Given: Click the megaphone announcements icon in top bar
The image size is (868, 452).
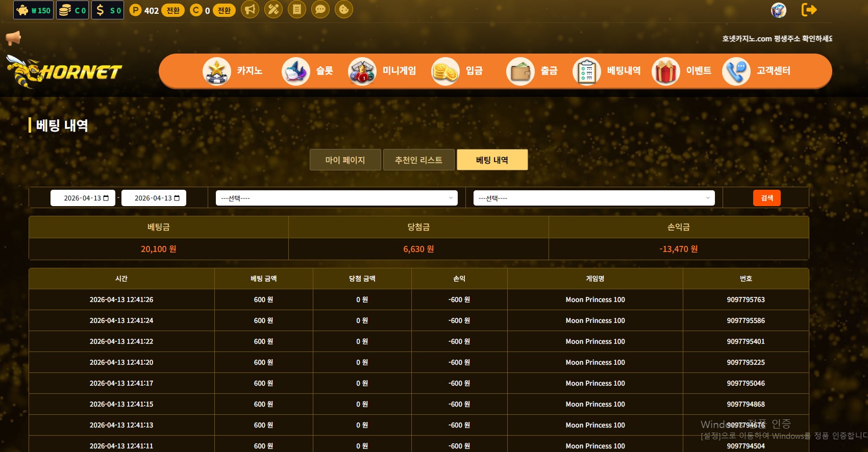Looking at the screenshot, I should pyautogui.click(x=250, y=10).
